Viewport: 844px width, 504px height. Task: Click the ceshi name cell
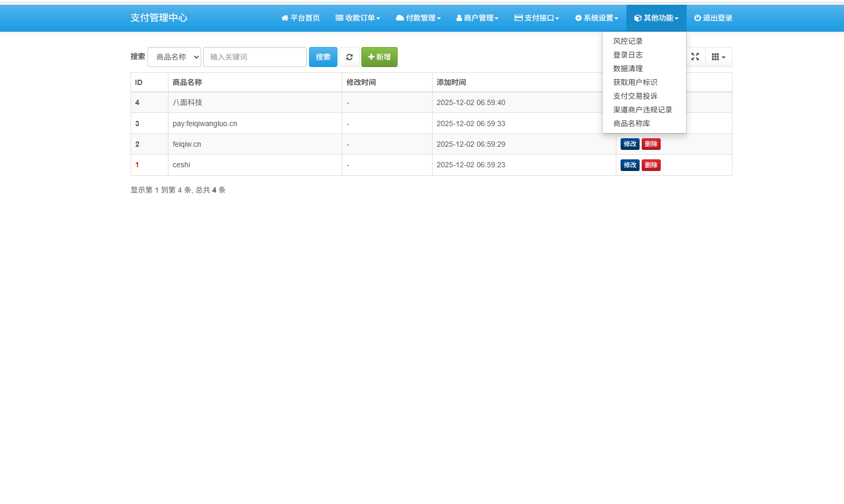[255, 165]
